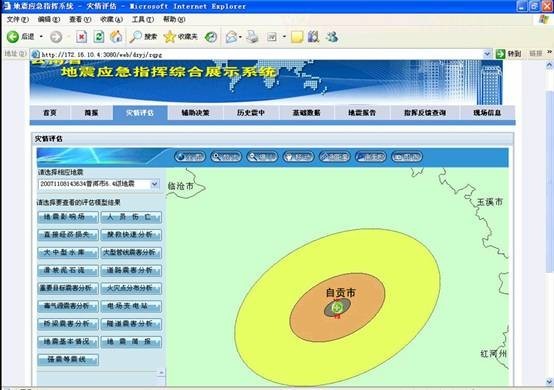Click the 道路震害分析 button

tap(131, 270)
